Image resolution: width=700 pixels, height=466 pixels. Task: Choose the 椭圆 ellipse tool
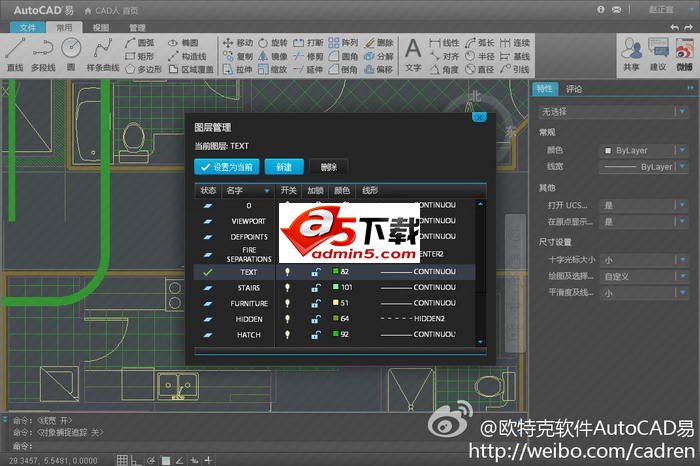[x=183, y=43]
